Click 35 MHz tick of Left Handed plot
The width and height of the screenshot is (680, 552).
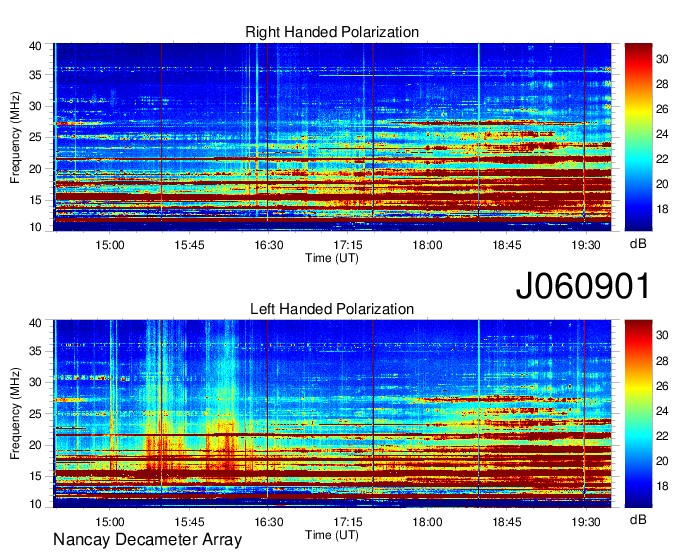click(36, 351)
